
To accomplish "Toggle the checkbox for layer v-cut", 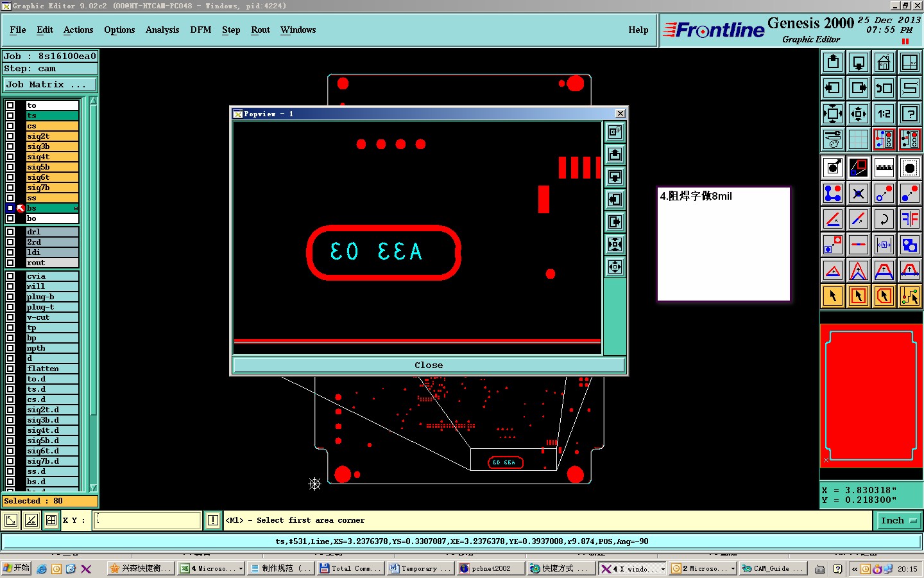I will [10, 317].
